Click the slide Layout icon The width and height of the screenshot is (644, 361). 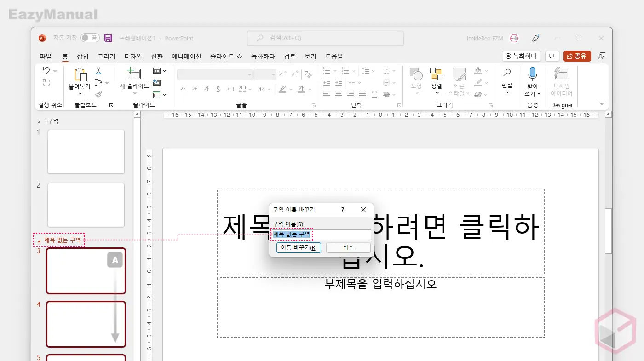(x=157, y=71)
